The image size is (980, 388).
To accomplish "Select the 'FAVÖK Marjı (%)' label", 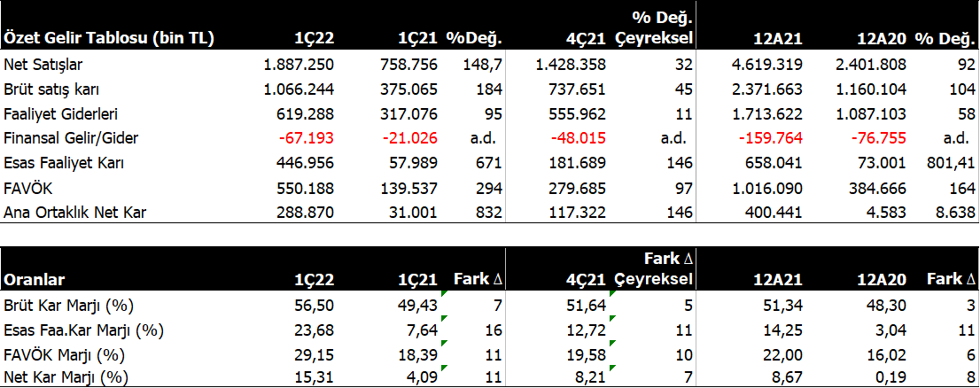I will click(64, 355).
